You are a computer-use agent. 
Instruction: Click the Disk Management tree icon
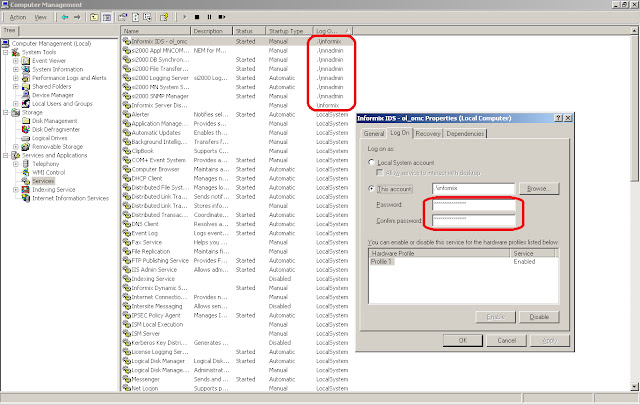[x=26, y=121]
